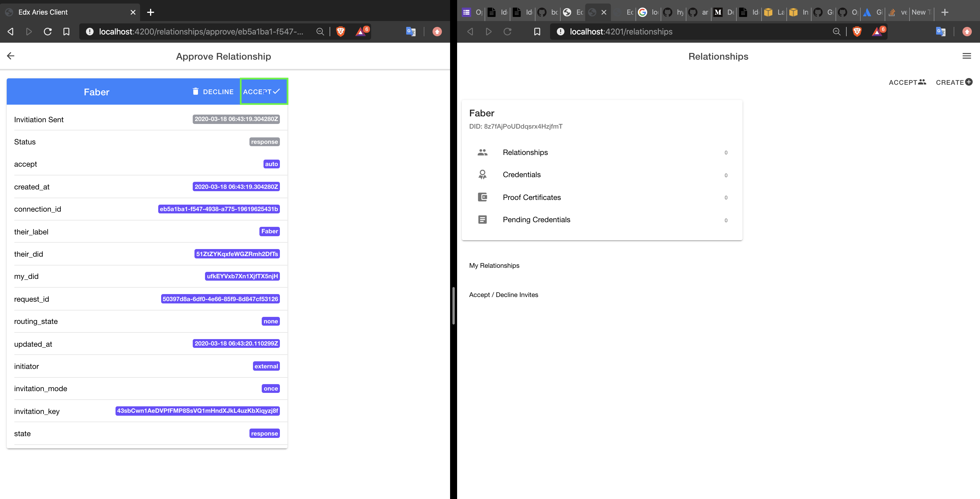The image size is (980, 499).
Task: Select Pending Credentials list item
Action: click(536, 220)
